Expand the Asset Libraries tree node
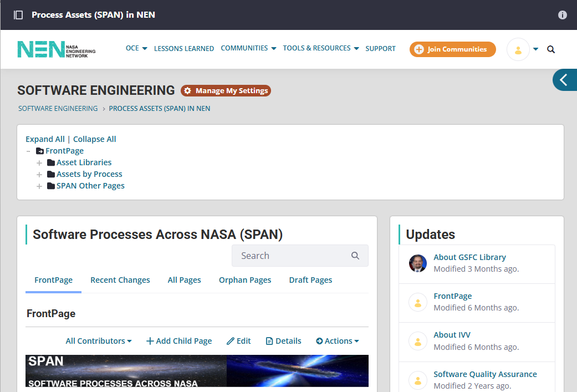 pos(39,163)
